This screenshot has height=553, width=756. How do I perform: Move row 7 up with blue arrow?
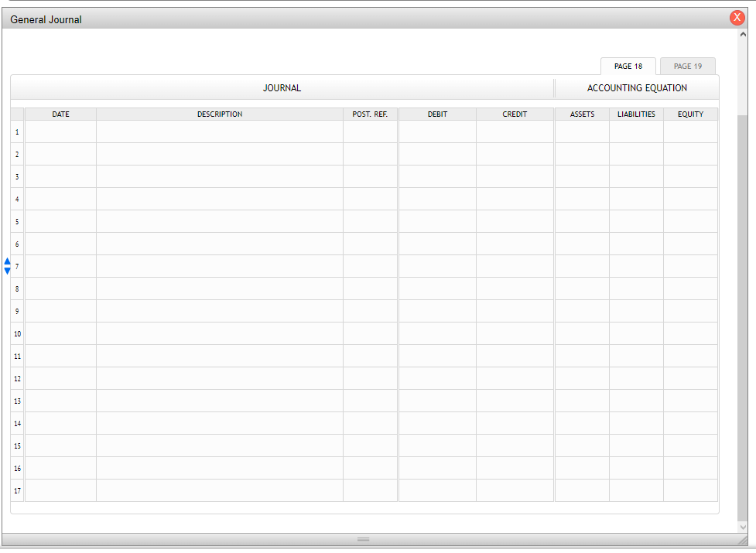tap(7, 261)
